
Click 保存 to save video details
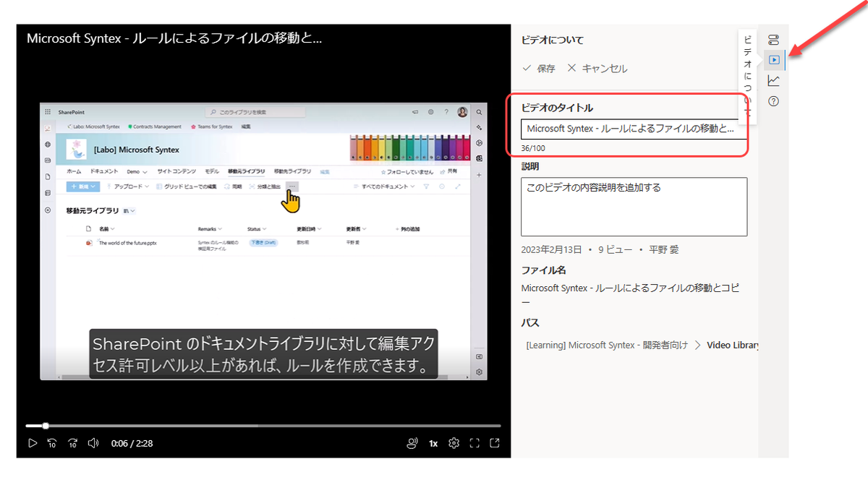point(539,69)
